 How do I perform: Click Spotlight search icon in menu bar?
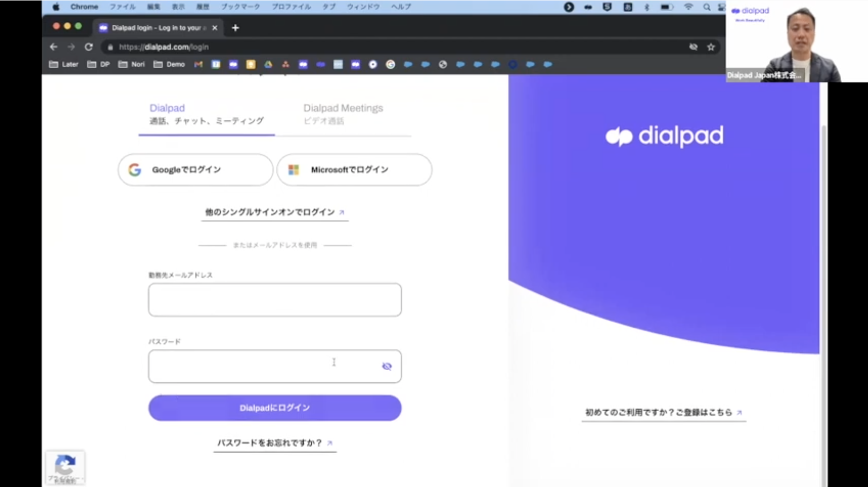(x=707, y=7)
